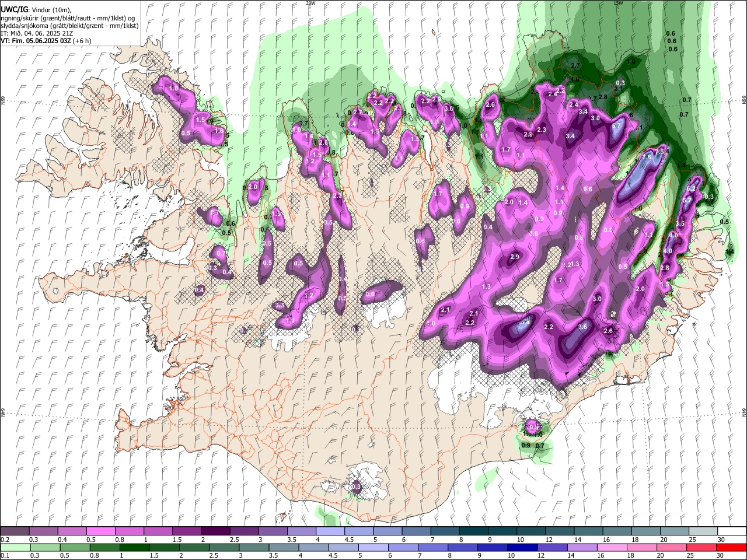Pick the light gray snow scale 25 swatch
747x560 pixels.
coord(703,531)
